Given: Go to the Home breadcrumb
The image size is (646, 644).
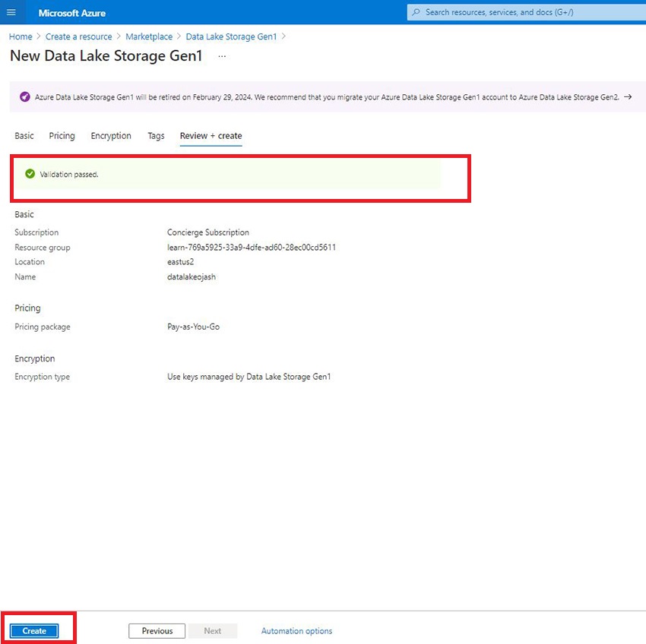Looking at the screenshot, I should pos(21,36).
